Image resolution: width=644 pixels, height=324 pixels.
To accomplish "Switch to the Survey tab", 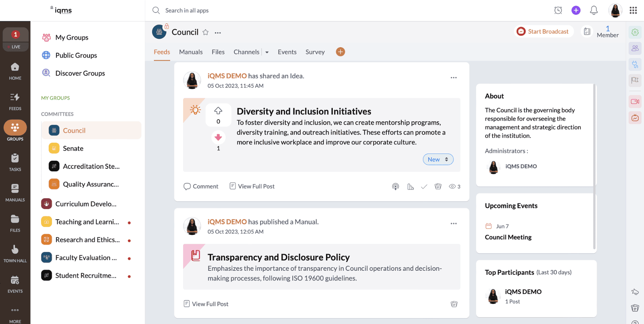I will click(315, 52).
